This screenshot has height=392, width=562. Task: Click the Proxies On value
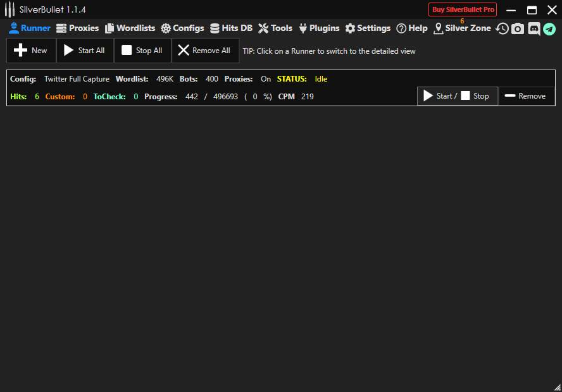[266, 79]
